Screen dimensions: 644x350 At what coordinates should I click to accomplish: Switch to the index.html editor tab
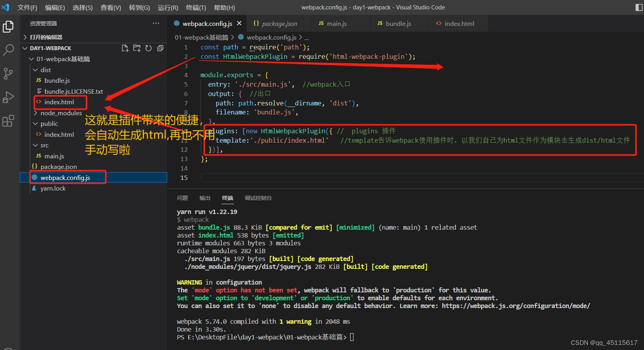pyautogui.click(x=459, y=24)
